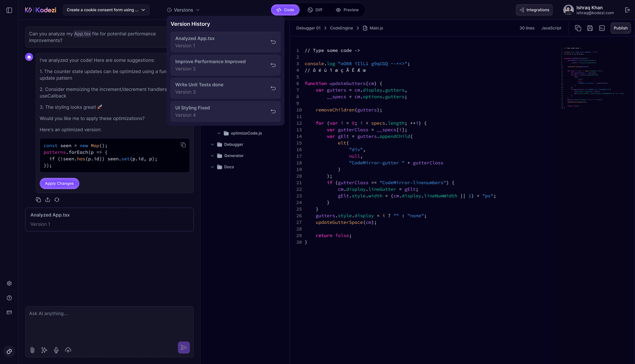Open the project name dropdown

(106, 10)
